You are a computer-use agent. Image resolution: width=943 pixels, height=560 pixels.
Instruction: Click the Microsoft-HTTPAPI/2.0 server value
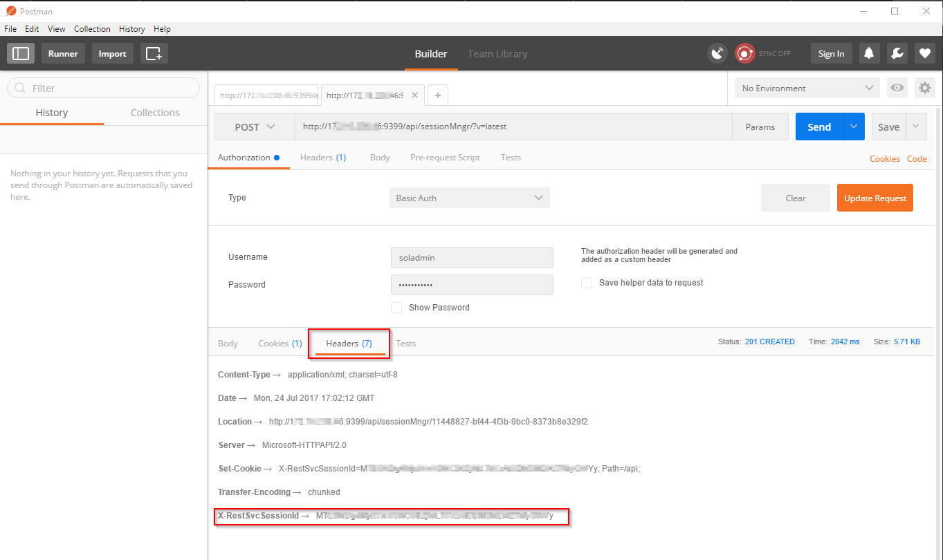[x=304, y=445]
